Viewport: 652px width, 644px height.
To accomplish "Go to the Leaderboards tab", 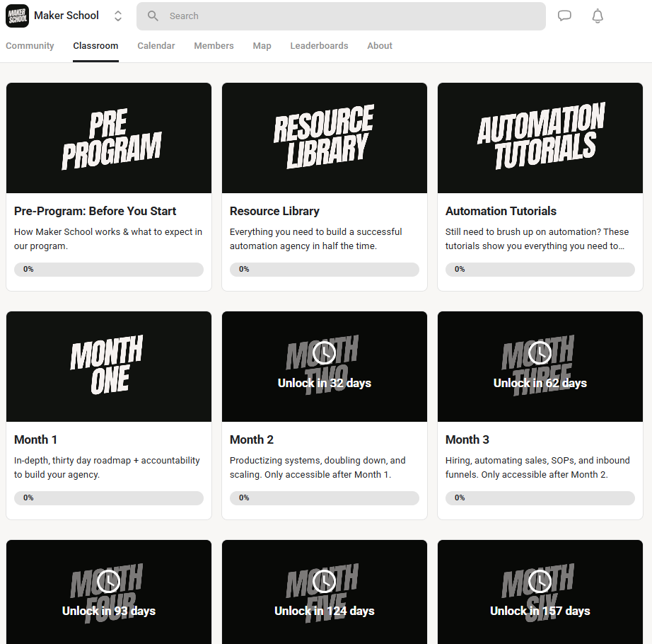I will 319,45.
